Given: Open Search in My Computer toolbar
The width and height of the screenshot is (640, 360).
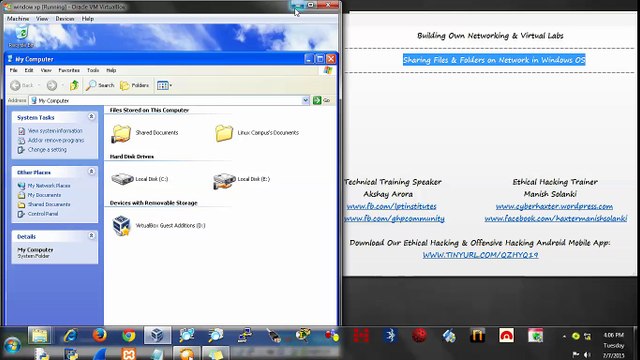Looking at the screenshot, I should [100, 85].
